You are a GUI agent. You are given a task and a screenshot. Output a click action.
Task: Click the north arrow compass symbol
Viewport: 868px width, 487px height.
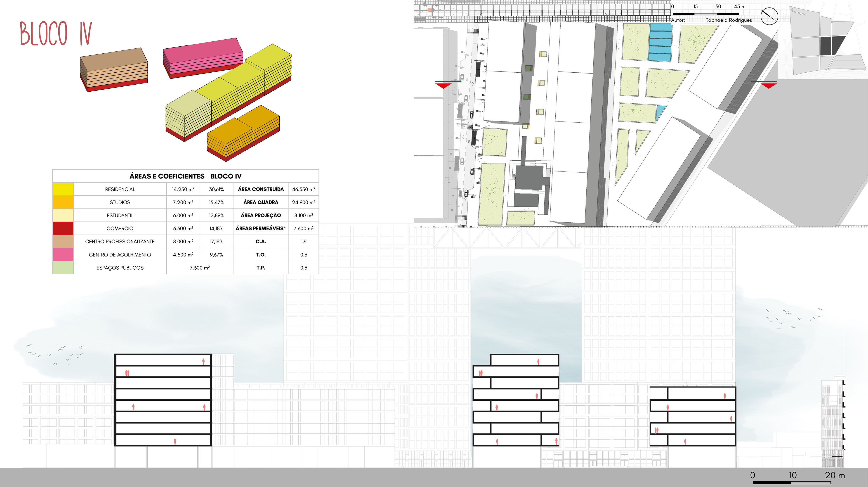click(769, 16)
